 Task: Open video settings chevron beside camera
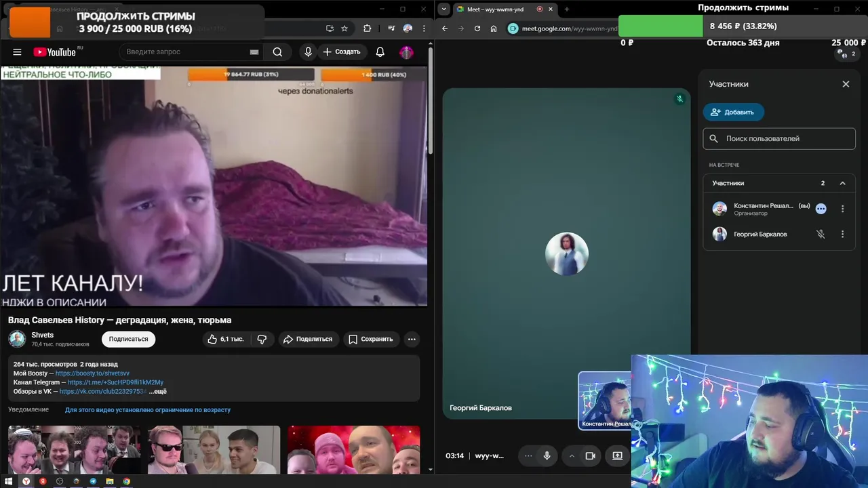pos(572,455)
